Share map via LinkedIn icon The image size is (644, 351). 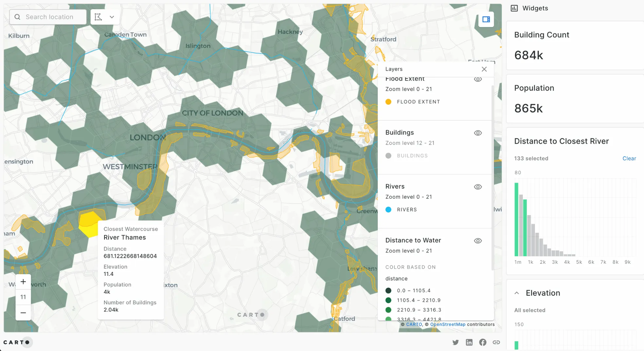pyautogui.click(x=469, y=342)
